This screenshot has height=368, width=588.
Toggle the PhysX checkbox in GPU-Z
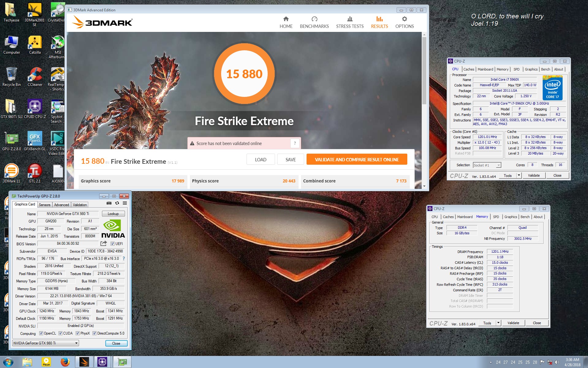coord(77,333)
